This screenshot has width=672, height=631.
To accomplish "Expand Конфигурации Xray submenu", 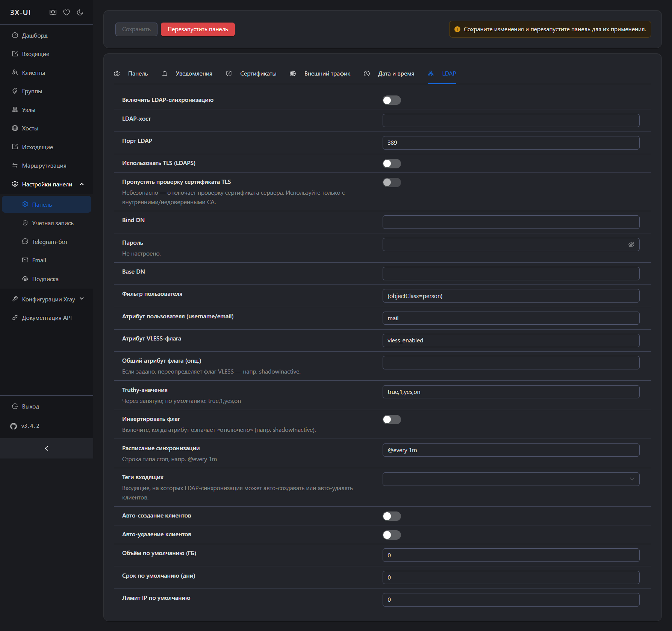I will tap(47, 299).
